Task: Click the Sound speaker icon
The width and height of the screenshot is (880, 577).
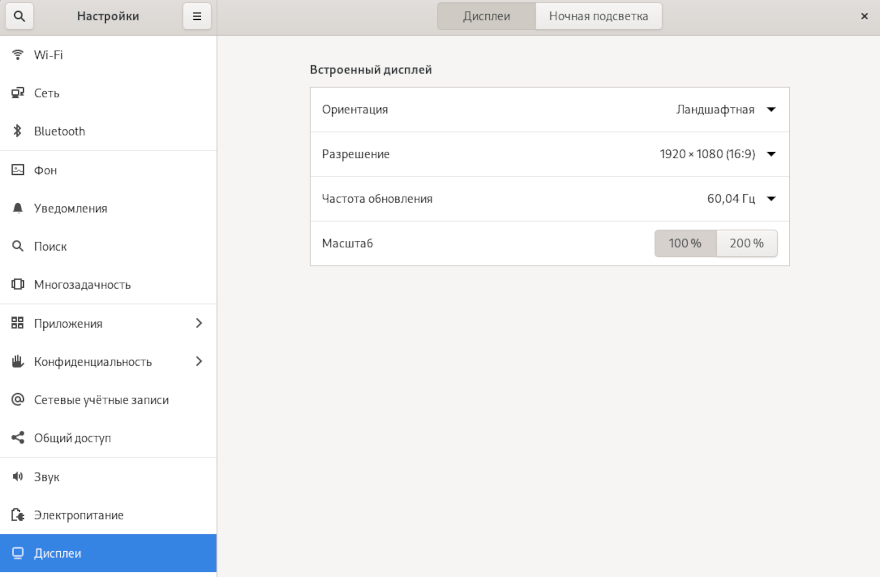Action: pos(17,477)
